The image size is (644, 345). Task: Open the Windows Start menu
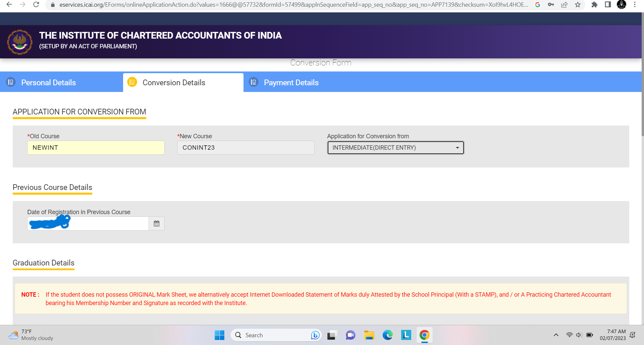point(219,335)
